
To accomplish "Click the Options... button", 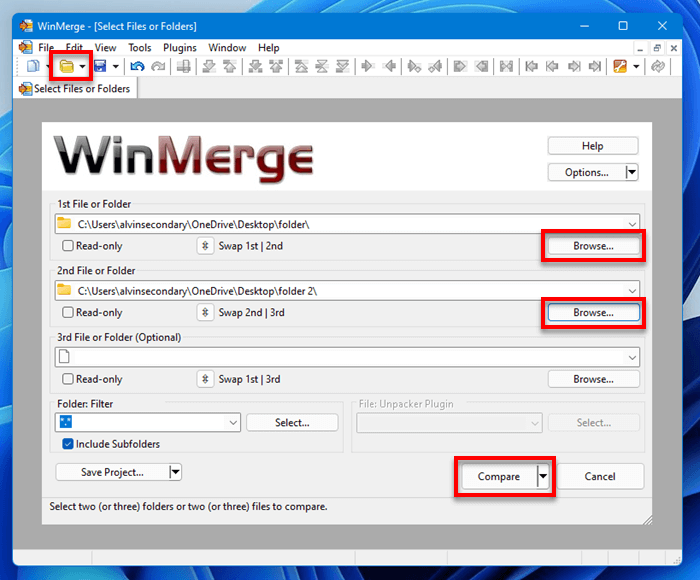I will coord(587,172).
